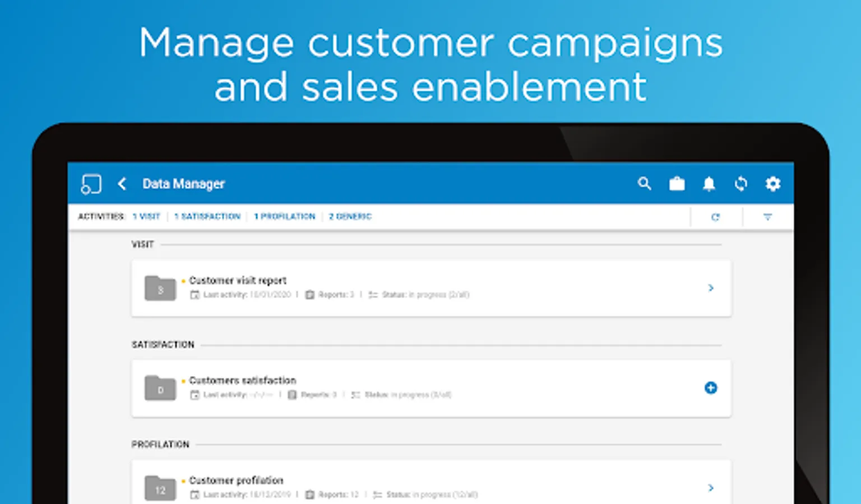Refresh the activities list
This screenshot has width=861, height=504.
coord(716,217)
